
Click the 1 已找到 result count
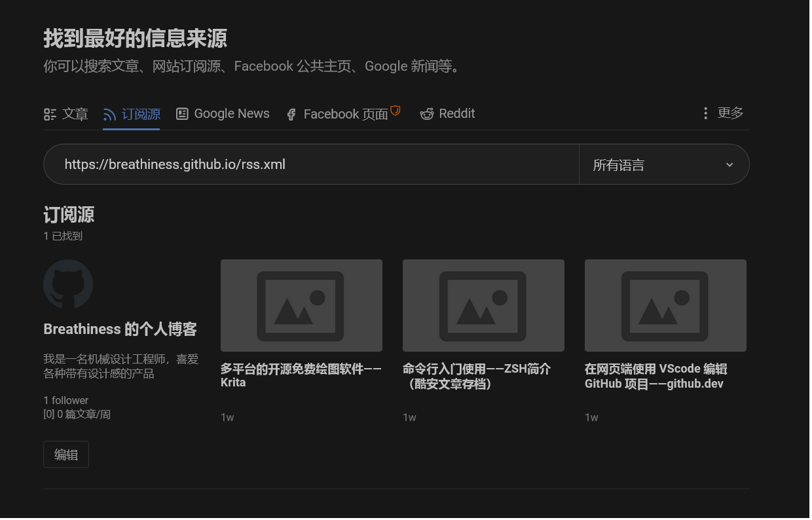click(63, 236)
